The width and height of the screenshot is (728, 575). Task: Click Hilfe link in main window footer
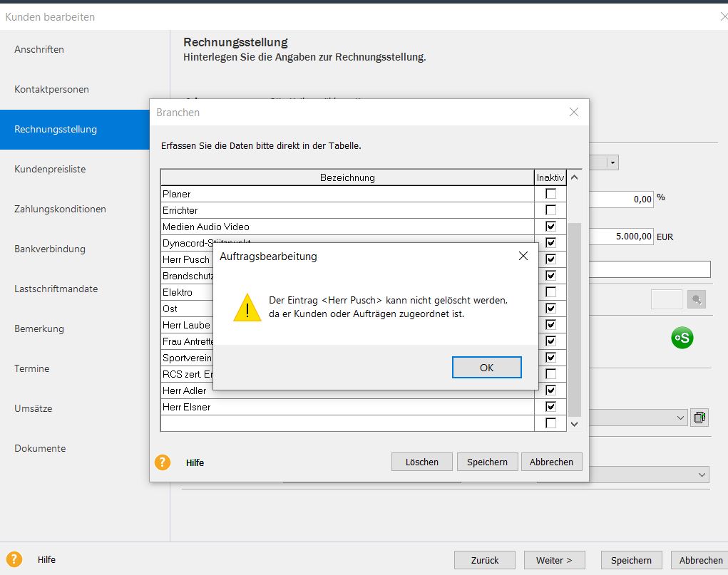(46, 560)
